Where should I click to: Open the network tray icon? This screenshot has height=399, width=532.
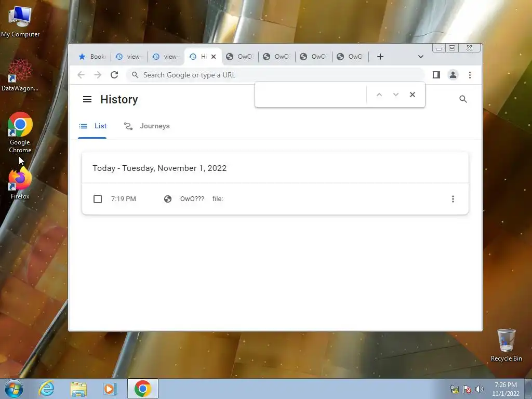454,389
